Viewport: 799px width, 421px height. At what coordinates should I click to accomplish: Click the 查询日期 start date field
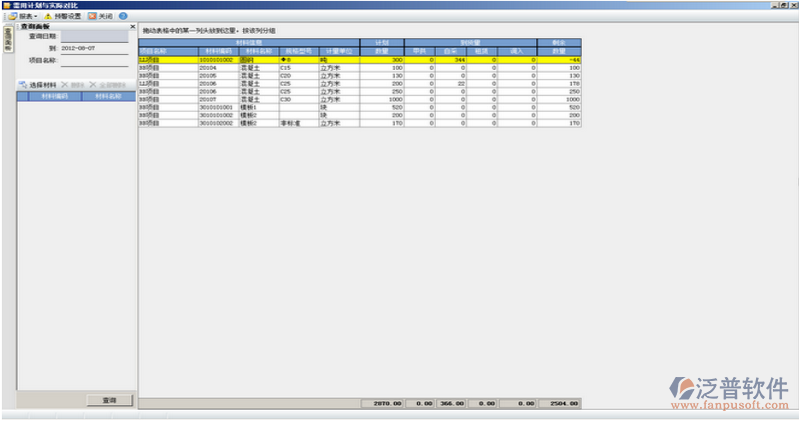(x=94, y=37)
